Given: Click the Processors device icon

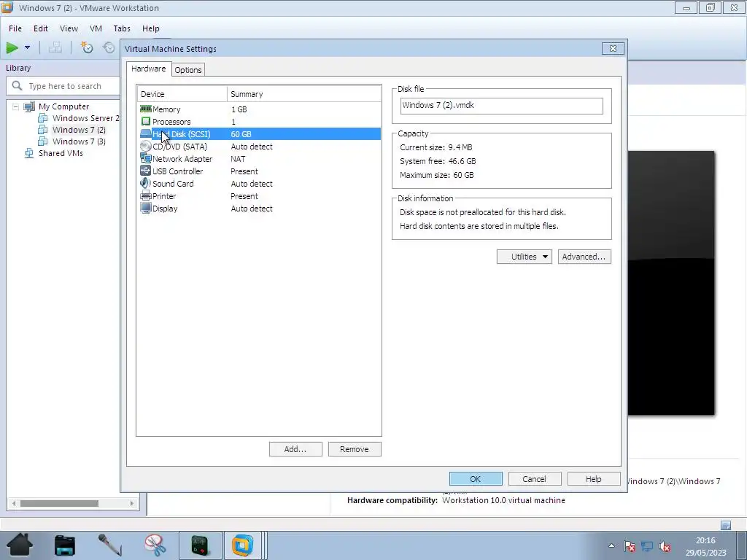Looking at the screenshot, I should pos(146,122).
